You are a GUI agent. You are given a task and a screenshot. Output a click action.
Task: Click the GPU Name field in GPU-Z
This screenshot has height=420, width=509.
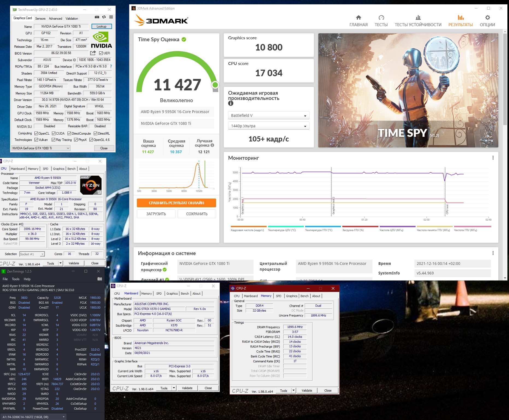pos(61,26)
